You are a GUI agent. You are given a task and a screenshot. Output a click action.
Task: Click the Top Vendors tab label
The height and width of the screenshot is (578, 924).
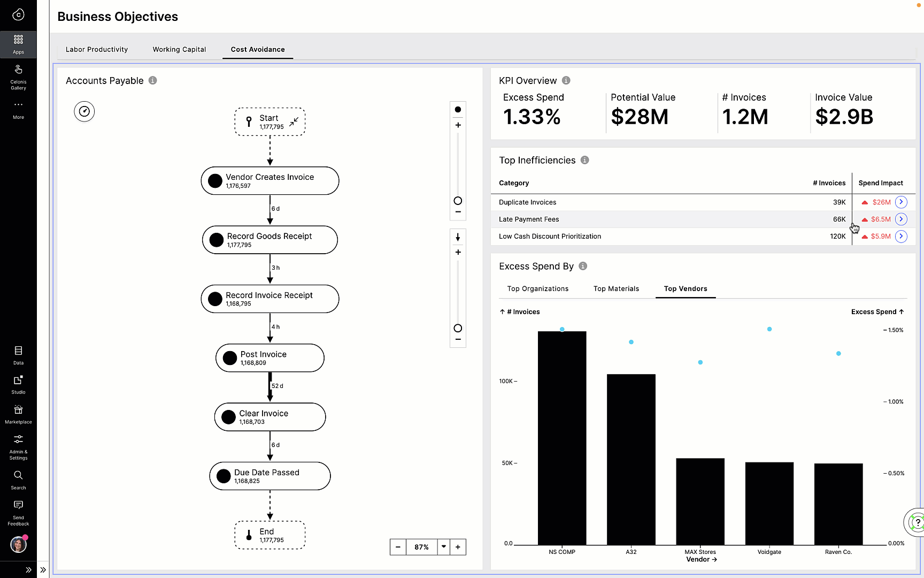(x=686, y=288)
